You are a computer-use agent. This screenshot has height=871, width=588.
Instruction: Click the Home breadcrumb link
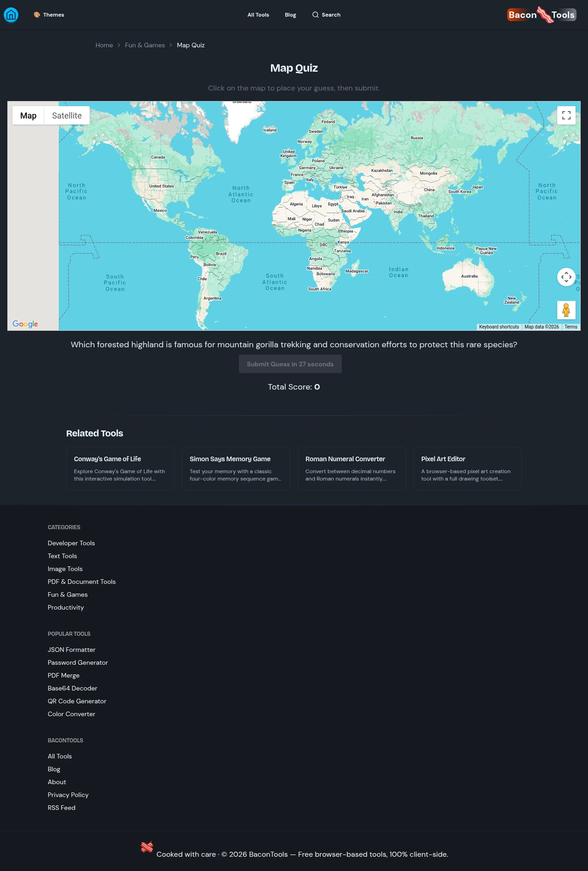[104, 45]
